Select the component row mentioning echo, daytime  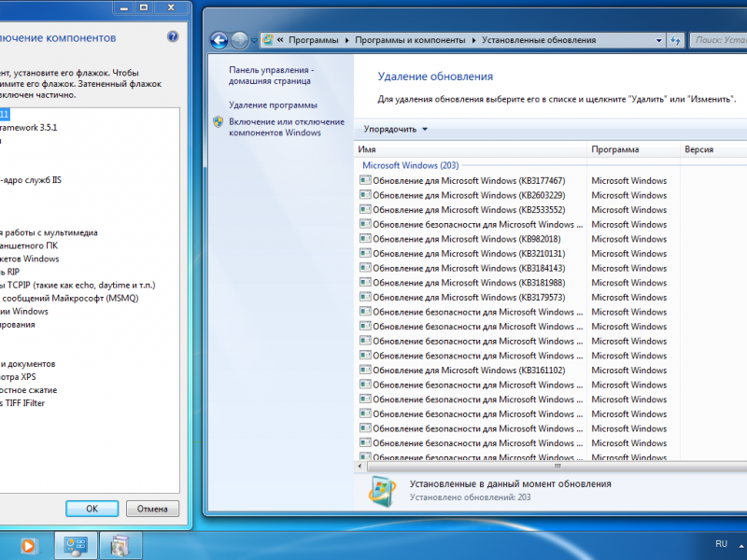(78, 286)
